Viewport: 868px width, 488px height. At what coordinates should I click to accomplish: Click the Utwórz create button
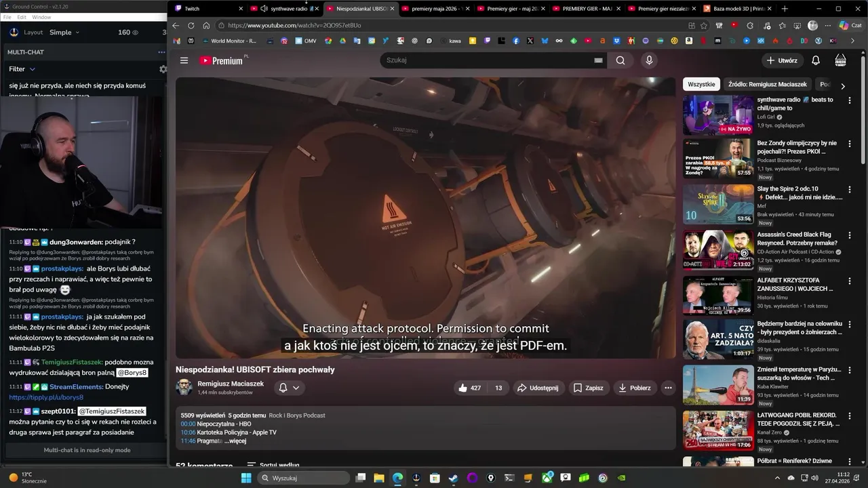pyautogui.click(x=781, y=60)
